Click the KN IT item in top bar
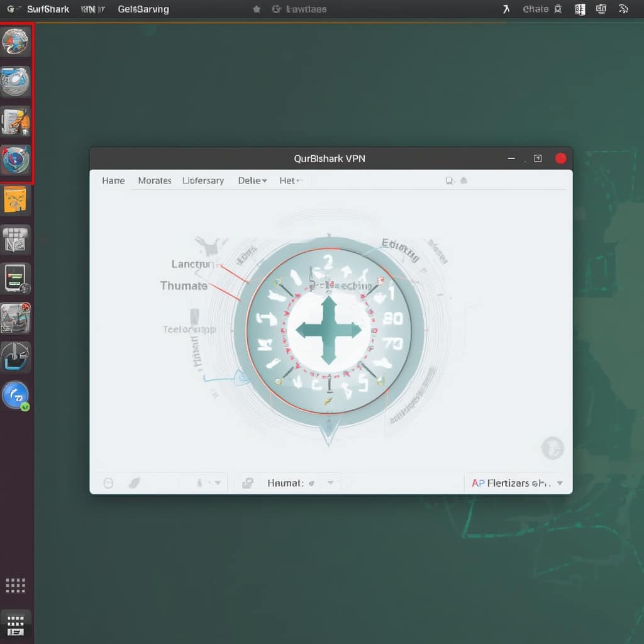The width and height of the screenshot is (644, 644). [x=93, y=9]
